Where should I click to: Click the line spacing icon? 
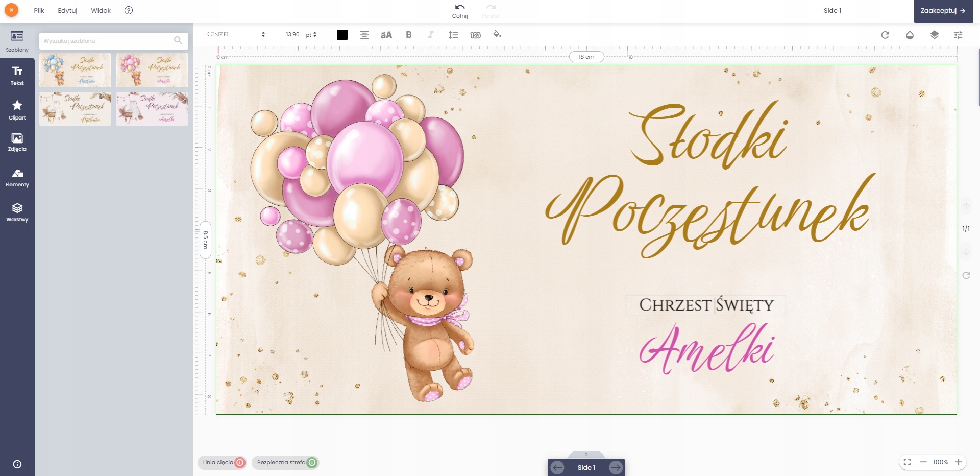pyautogui.click(x=453, y=35)
